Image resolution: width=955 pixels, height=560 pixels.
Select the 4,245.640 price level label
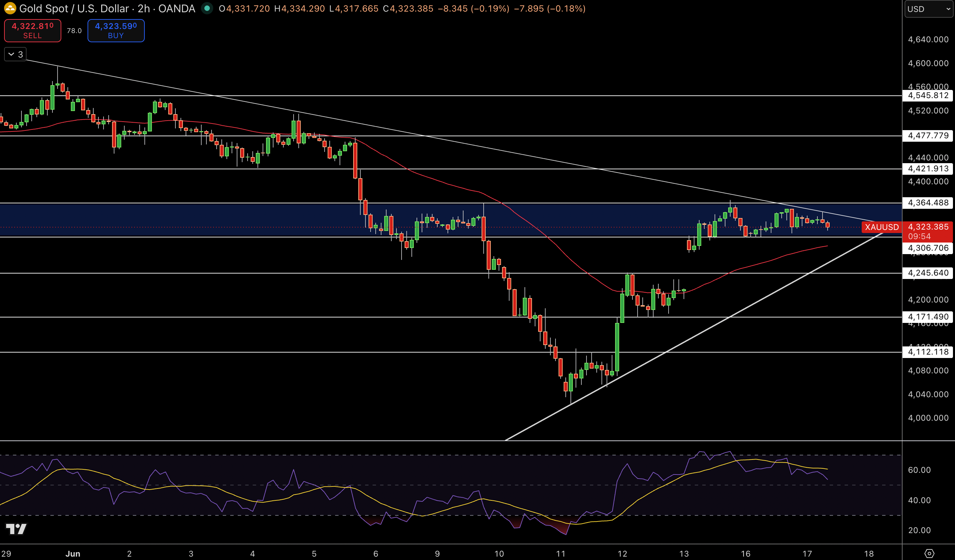coord(928,273)
